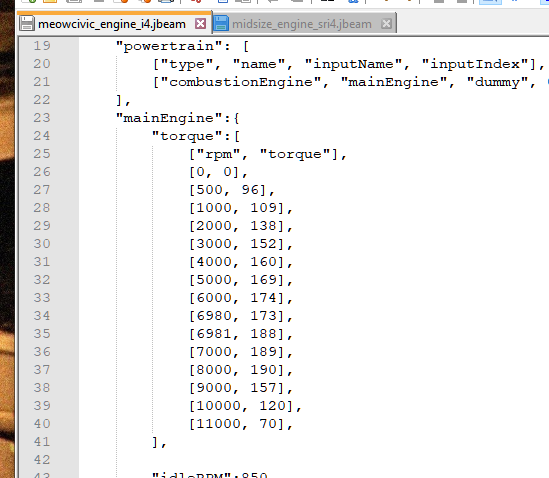
Task: Click the "type" header on line 20
Action: [x=187, y=64]
